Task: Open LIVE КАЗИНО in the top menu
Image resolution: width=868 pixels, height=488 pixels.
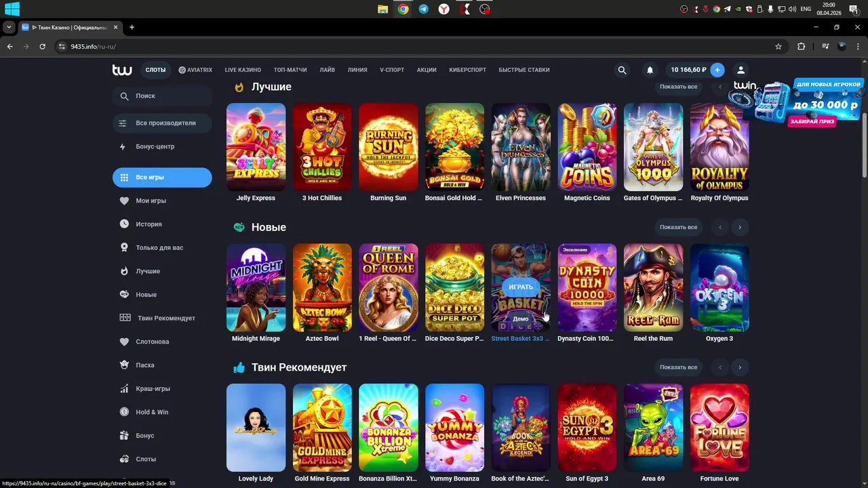Action: pos(243,70)
